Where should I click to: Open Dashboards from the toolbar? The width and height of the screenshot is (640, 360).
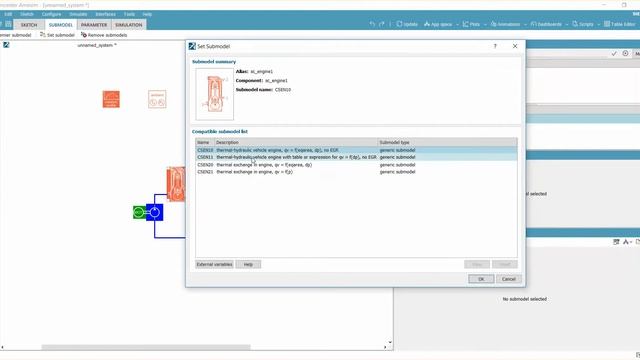(546, 24)
